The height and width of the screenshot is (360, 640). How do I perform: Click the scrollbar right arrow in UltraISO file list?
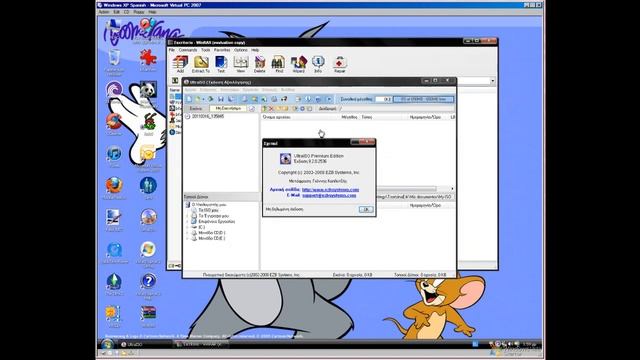[x=452, y=189]
